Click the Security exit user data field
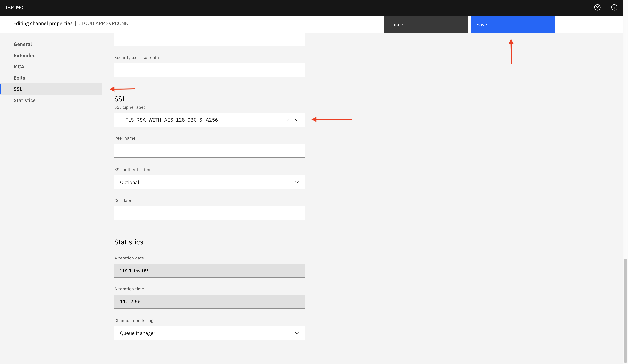The image size is (628, 364). click(209, 70)
